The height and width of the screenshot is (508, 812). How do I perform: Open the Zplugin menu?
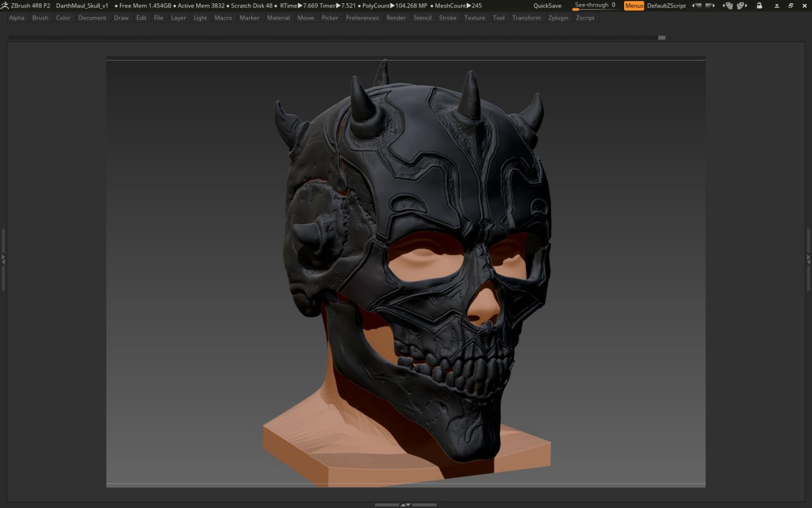[558, 18]
